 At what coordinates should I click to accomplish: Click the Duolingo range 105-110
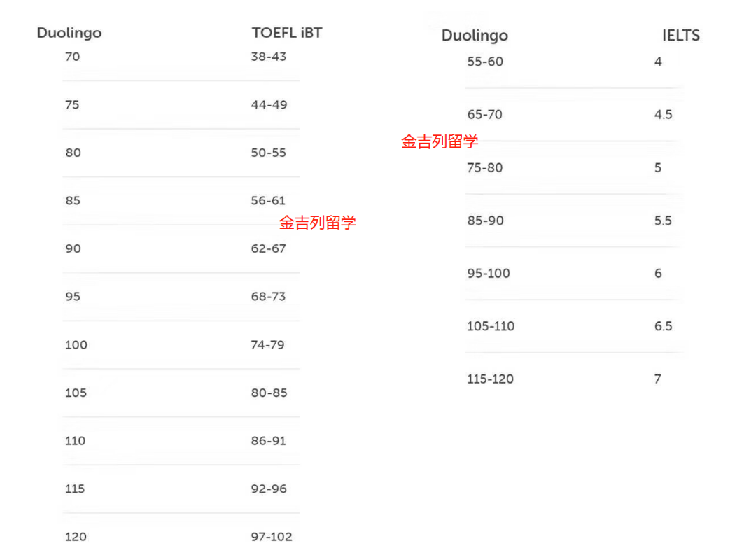[491, 326]
